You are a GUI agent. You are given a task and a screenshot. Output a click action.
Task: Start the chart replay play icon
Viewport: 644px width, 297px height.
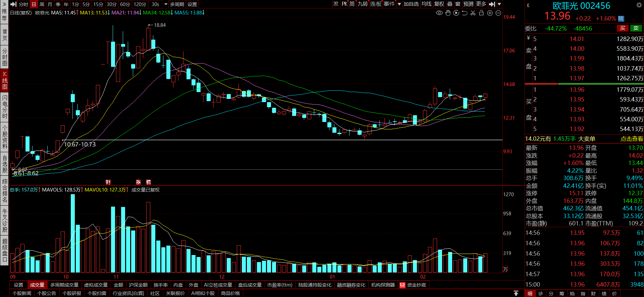click(456, 13)
